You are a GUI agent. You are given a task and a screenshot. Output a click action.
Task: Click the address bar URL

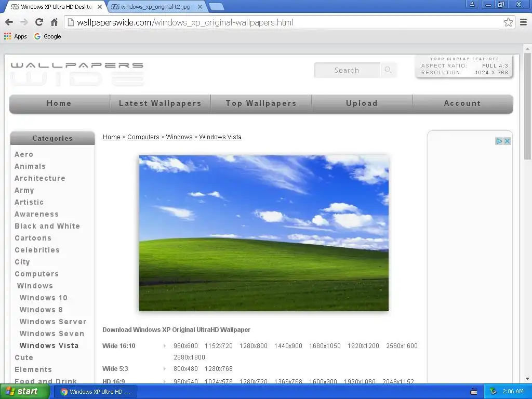[185, 23]
